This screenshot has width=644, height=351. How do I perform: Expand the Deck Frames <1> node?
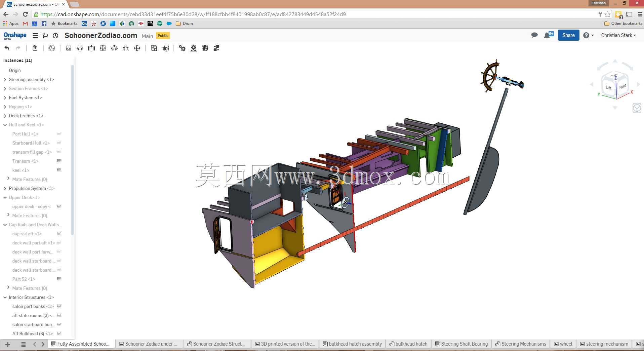point(5,116)
